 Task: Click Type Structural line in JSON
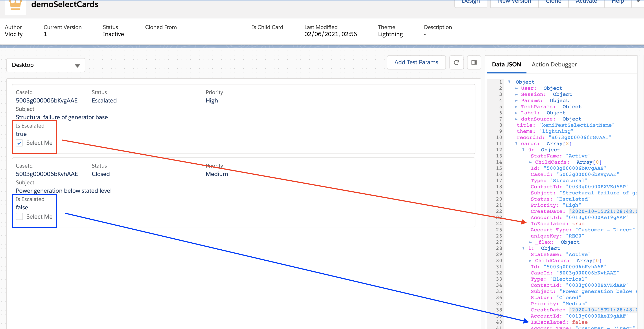pos(559,181)
